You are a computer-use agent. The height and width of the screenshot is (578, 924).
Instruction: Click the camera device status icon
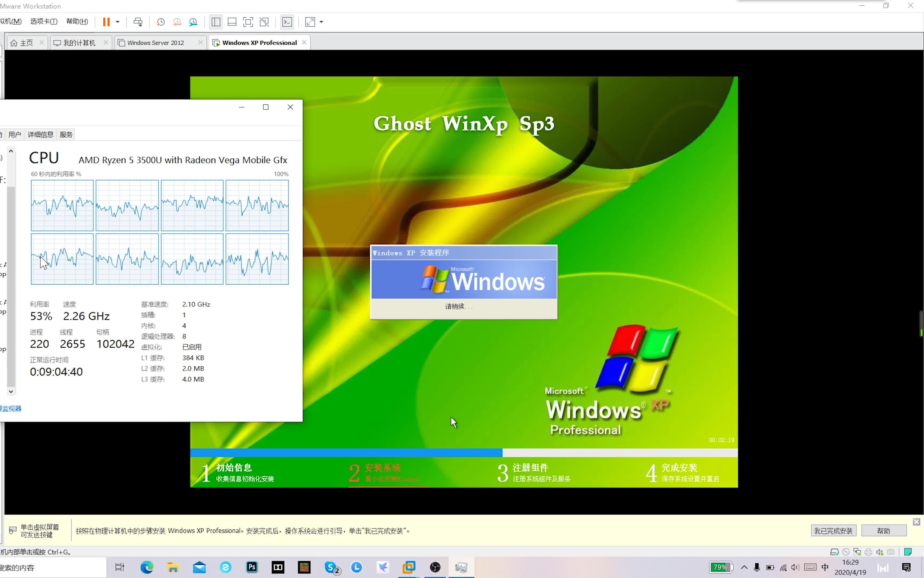(x=891, y=552)
